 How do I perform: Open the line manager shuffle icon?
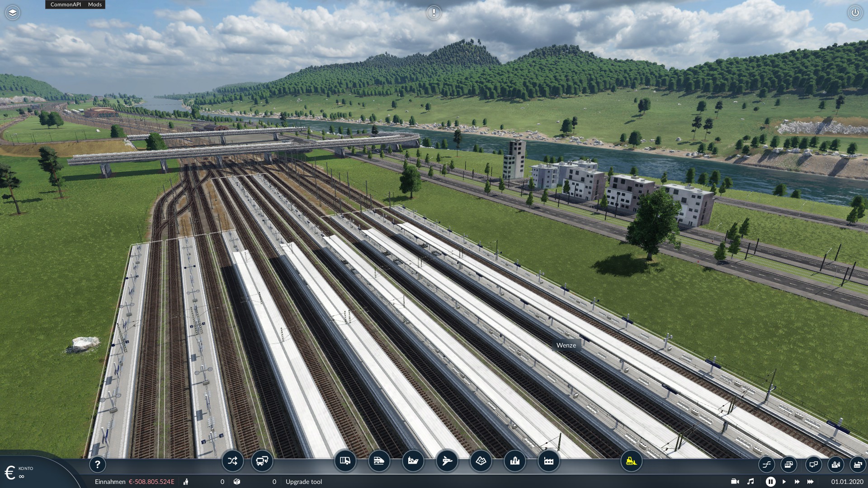[232, 461]
